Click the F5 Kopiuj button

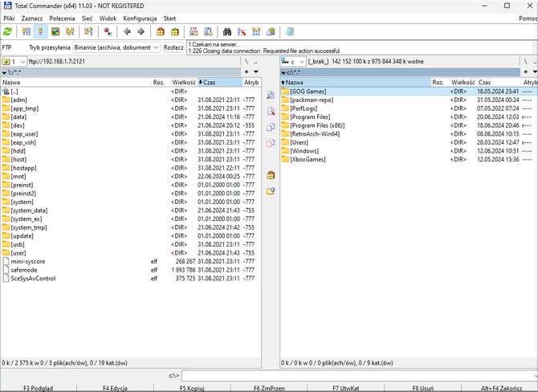point(192,388)
